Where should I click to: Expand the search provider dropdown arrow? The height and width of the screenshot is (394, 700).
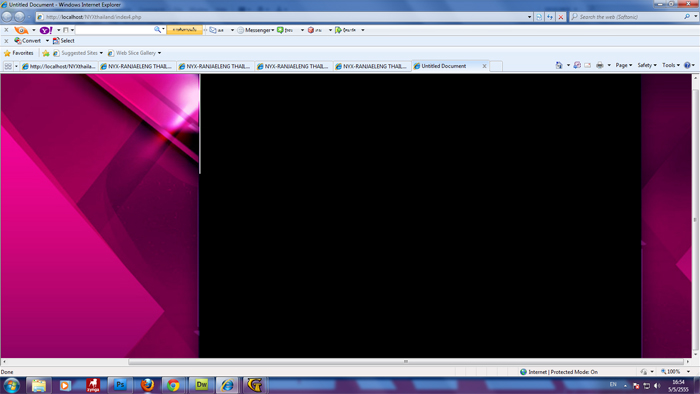point(696,17)
